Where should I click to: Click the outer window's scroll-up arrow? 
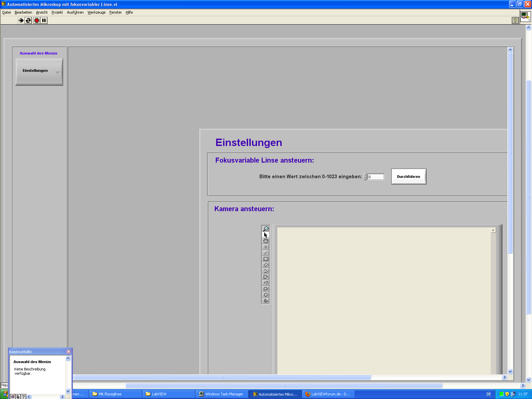point(529,28)
